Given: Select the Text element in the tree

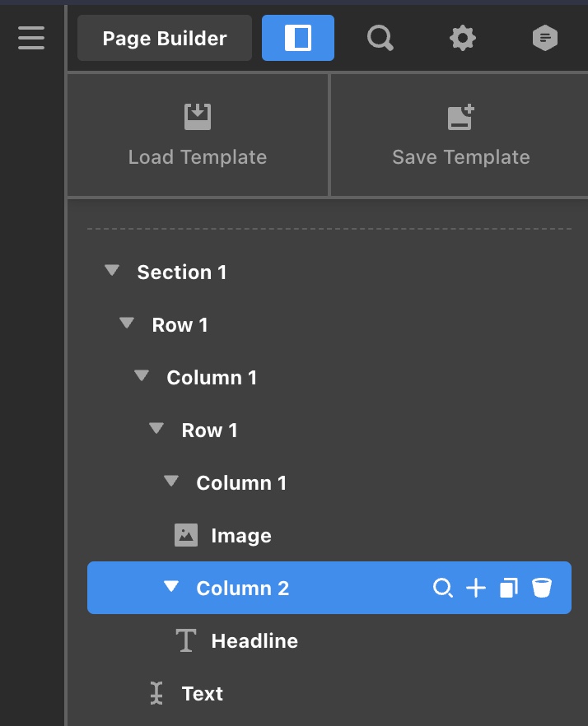Looking at the screenshot, I should [x=203, y=694].
